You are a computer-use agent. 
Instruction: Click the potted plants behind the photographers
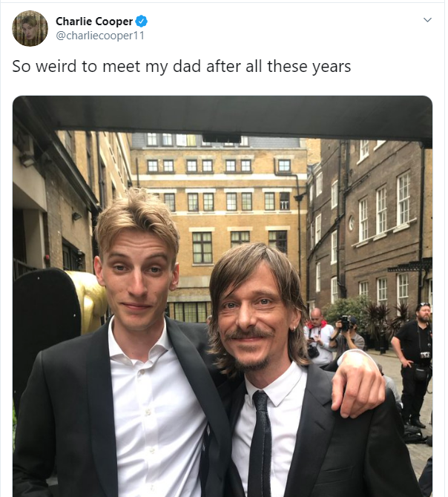pyautogui.click(x=364, y=315)
